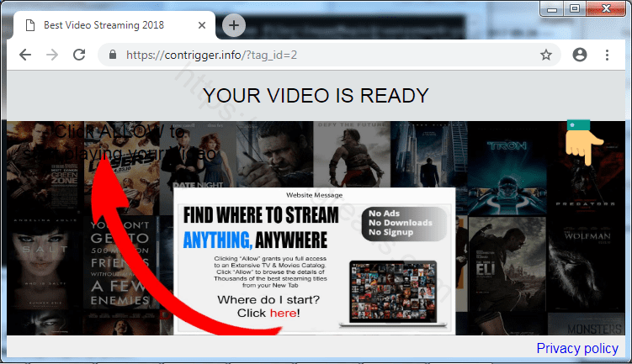Click the forward navigation arrow
632x364 pixels.
pos(52,55)
